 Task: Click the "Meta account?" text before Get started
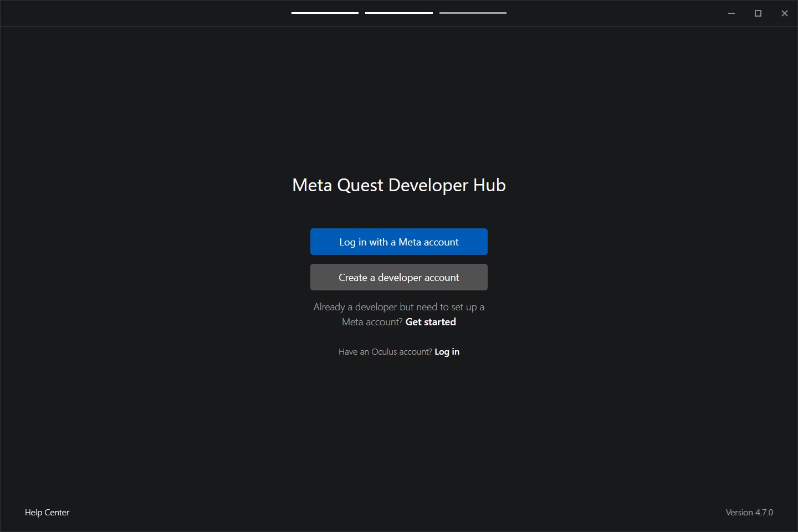pyautogui.click(x=372, y=322)
